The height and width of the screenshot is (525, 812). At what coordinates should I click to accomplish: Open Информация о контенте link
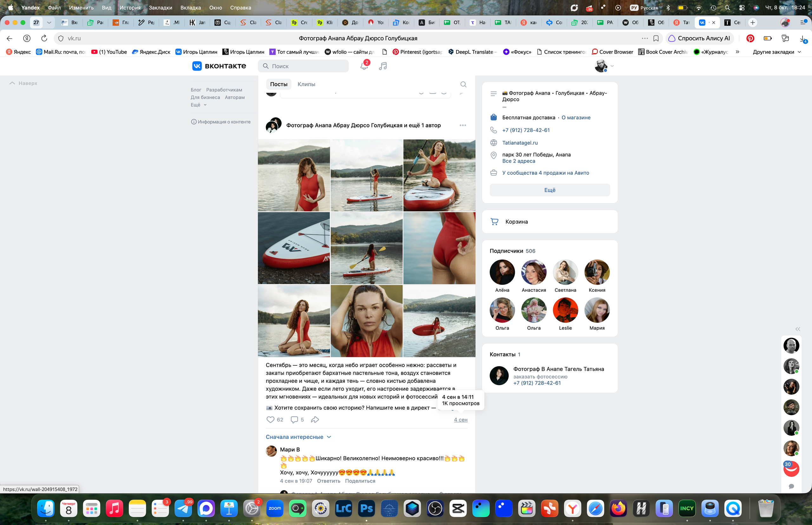(x=220, y=122)
